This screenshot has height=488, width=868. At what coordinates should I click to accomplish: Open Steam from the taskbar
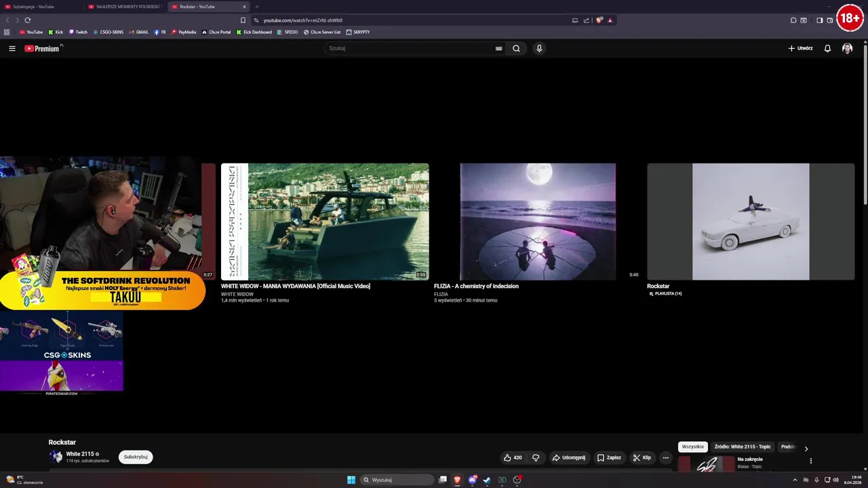tap(487, 480)
